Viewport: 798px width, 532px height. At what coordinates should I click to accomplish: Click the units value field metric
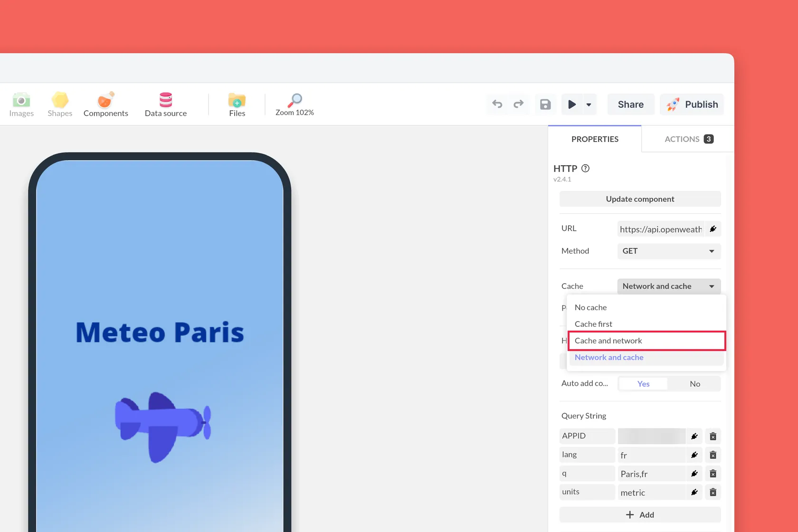651,492
